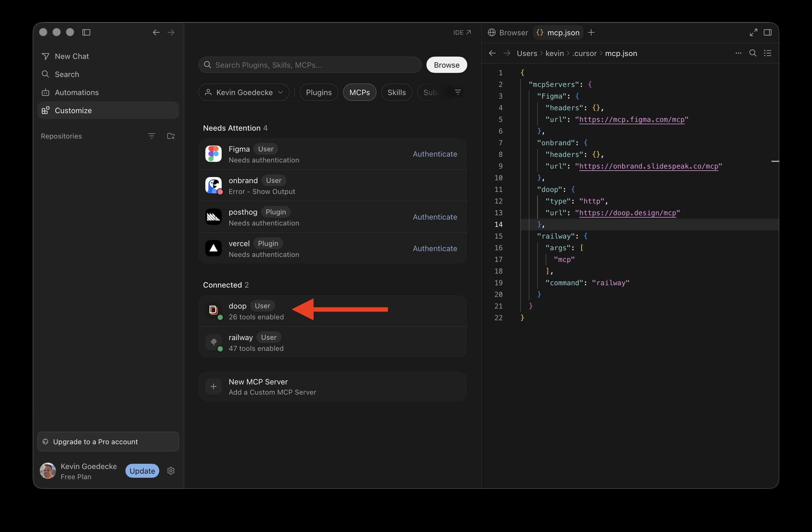Select Customize in the sidebar

pos(108,111)
